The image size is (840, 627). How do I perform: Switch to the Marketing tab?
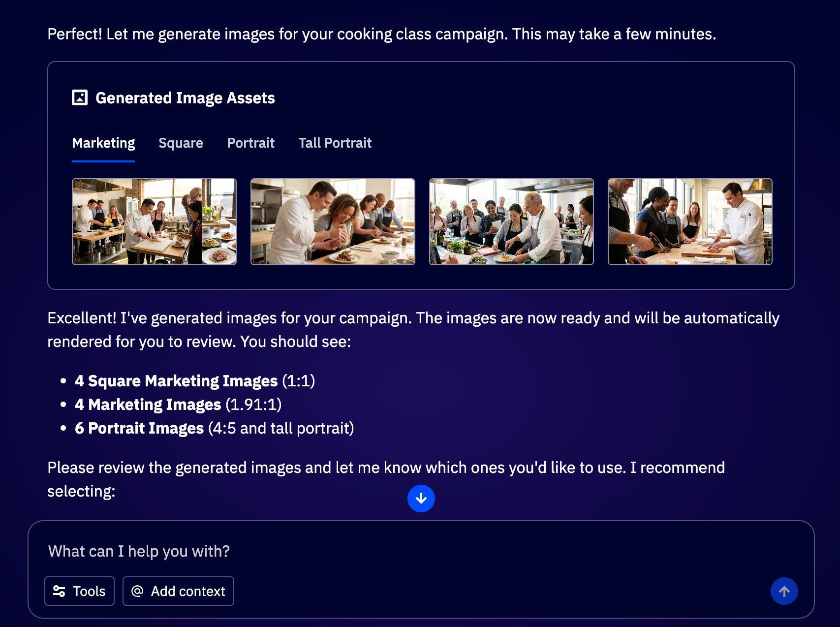pyautogui.click(x=103, y=143)
